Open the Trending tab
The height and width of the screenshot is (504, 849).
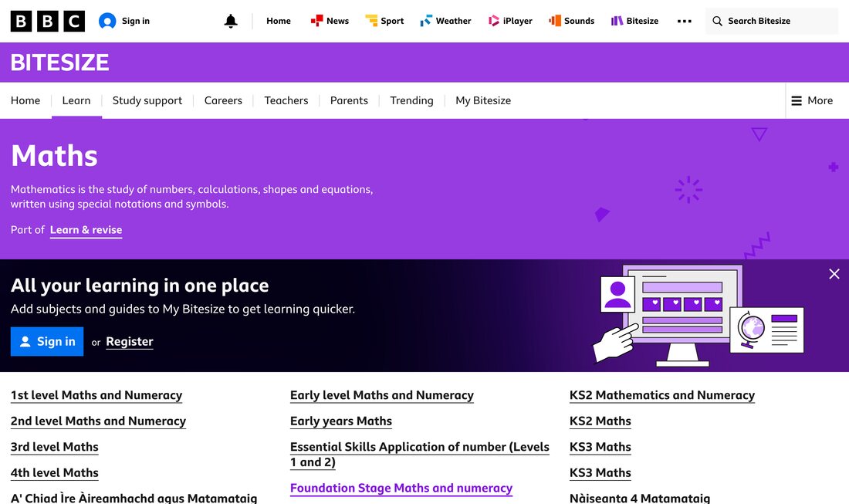pyautogui.click(x=411, y=100)
